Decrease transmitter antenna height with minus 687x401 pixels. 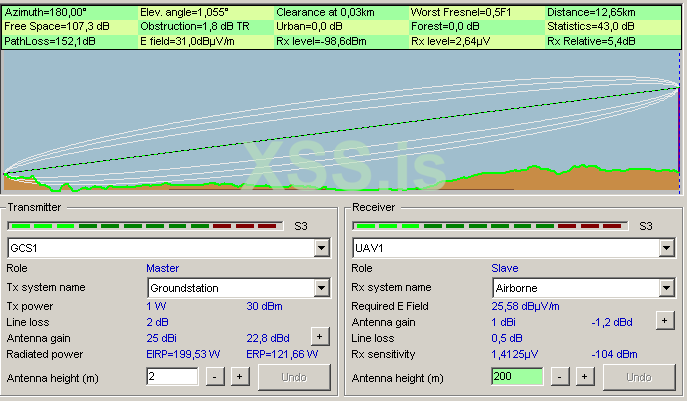coord(215,376)
